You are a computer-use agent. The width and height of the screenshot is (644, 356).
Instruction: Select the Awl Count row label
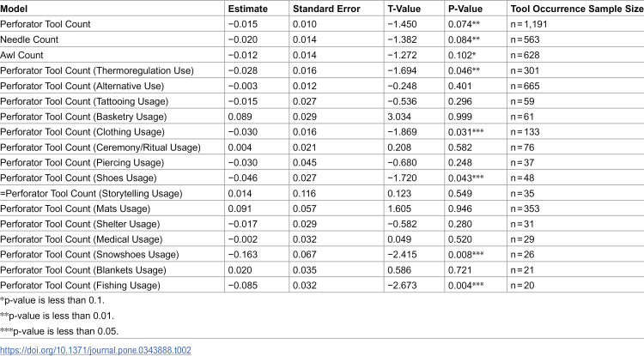coord(21,55)
